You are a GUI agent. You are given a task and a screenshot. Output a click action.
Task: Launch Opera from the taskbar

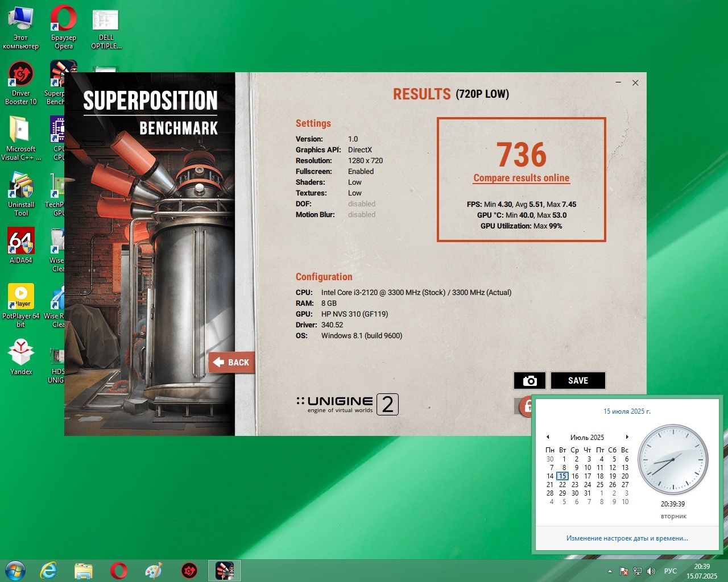(119, 570)
